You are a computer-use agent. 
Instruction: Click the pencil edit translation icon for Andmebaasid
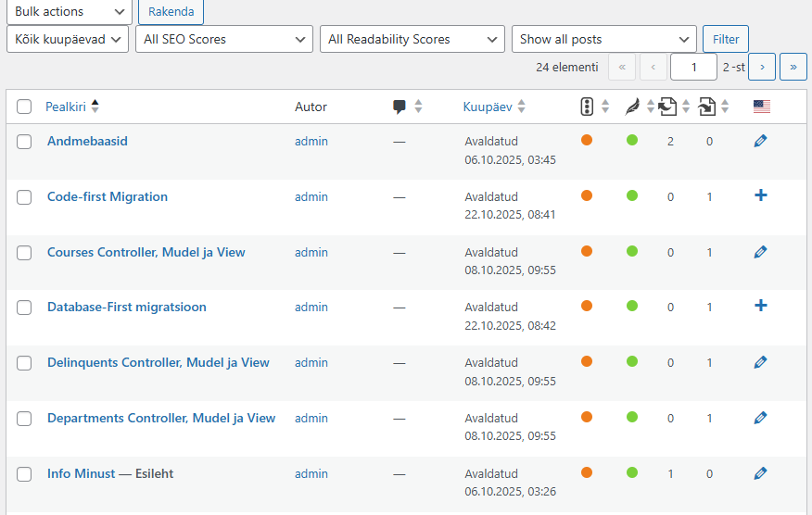click(x=761, y=141)
